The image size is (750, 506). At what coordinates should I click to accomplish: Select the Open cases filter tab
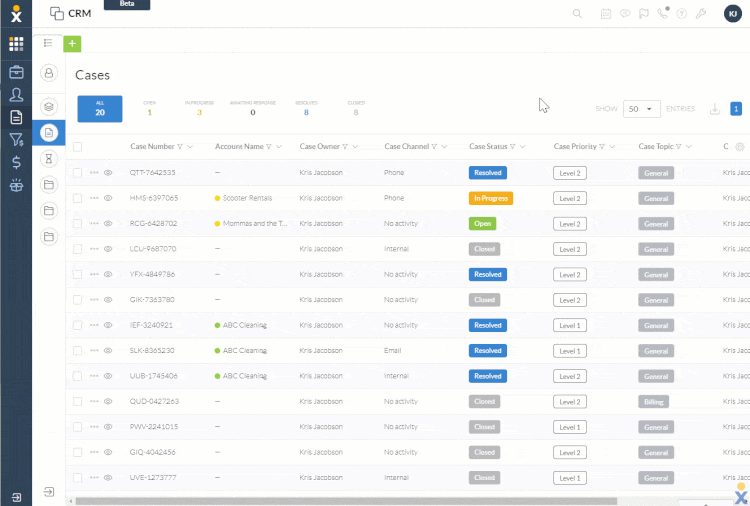pos(150,109)
